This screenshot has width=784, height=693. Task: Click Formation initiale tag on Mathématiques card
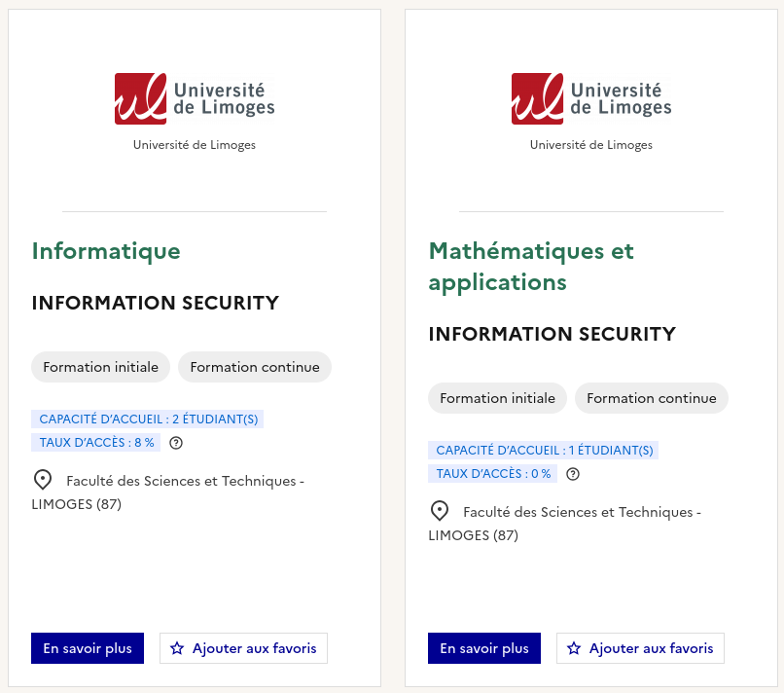pos(497,398)
